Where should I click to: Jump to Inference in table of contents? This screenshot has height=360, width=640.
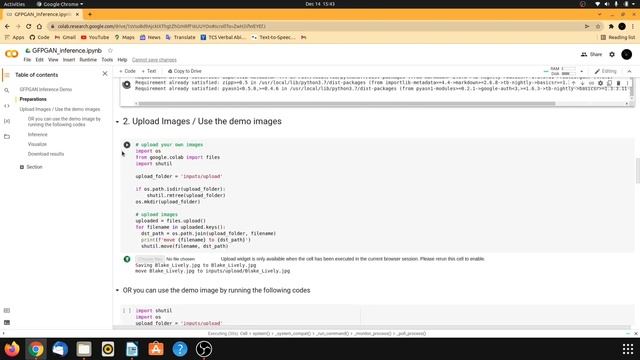coord(38,134)
